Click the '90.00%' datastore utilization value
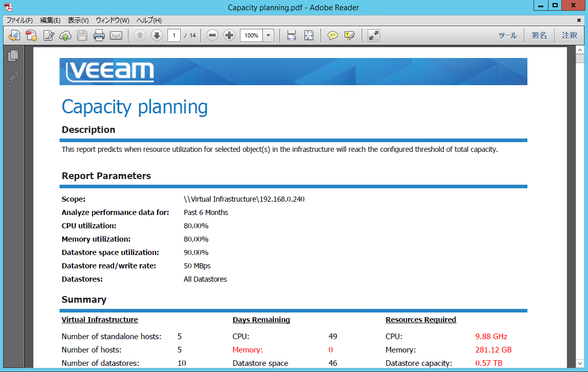The height and width of the screenshot is (372, 588). [196, 252]
